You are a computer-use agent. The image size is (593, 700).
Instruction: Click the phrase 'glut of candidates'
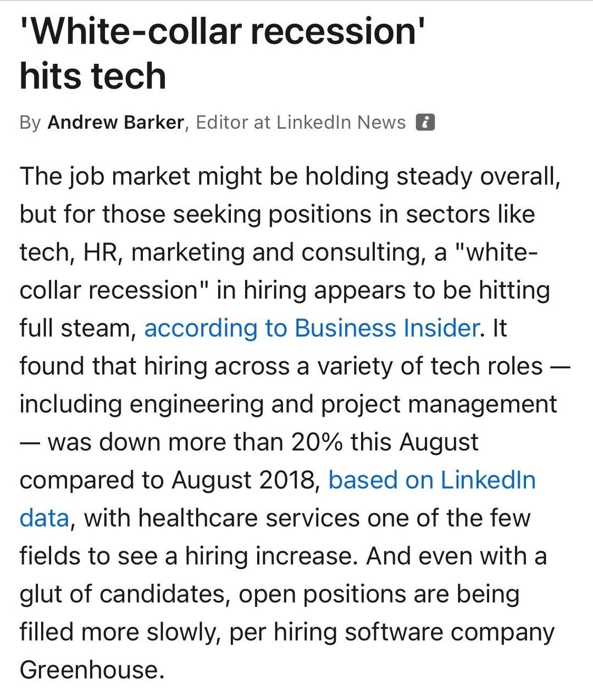click(x=124, y=594)
